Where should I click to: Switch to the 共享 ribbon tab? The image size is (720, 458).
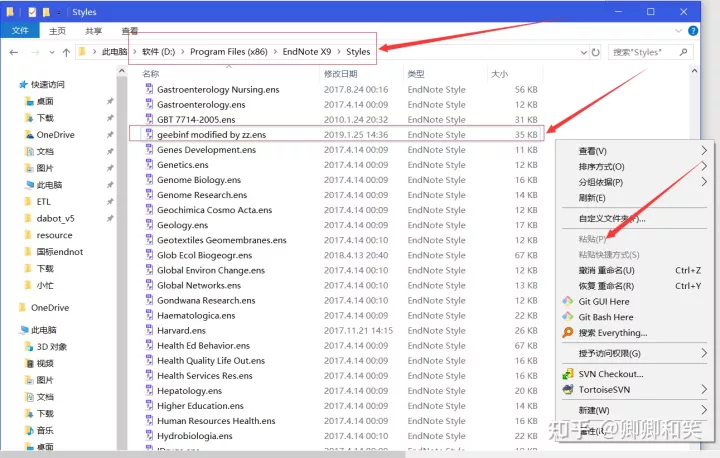tap(94, 31)
